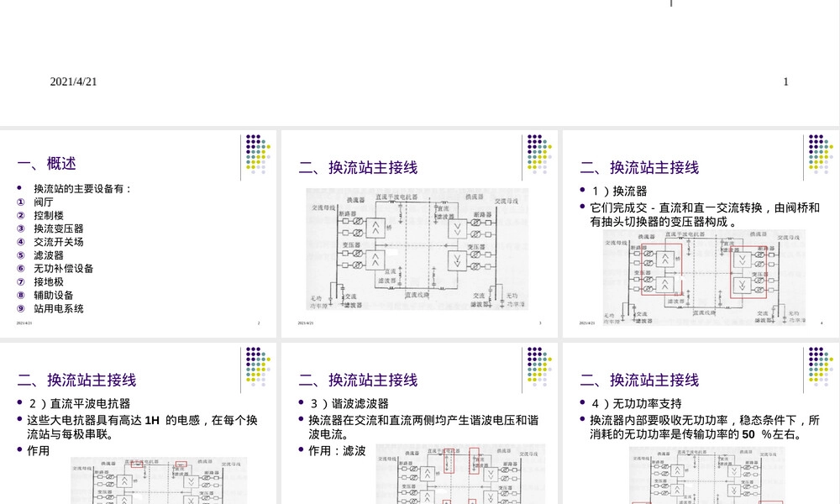840x504 pixels.
Task: Select the slide containing the 3）谐波滤波器 bullet
Action: [x=419, y=423]
